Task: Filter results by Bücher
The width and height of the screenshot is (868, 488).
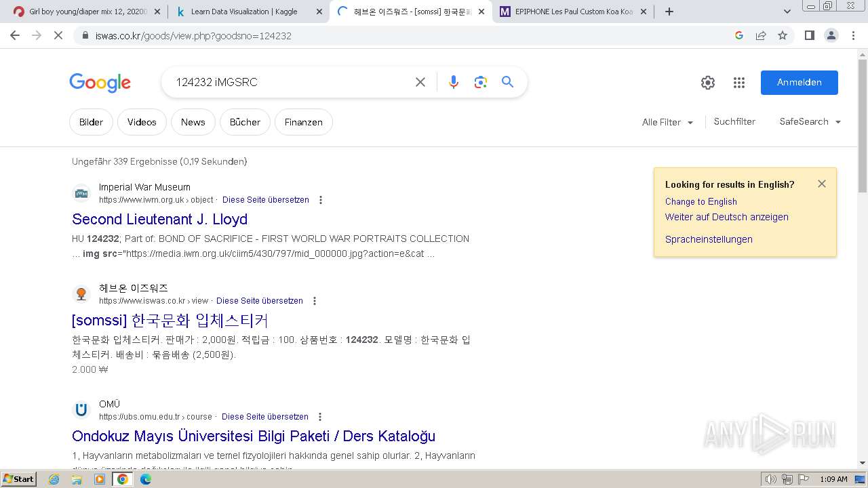Action: tap(245, 122)
